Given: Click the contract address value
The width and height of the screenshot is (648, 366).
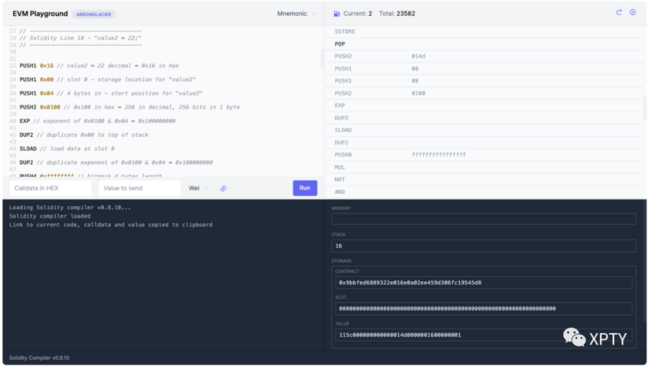Looking at the screenshot, I should [484, 283].
